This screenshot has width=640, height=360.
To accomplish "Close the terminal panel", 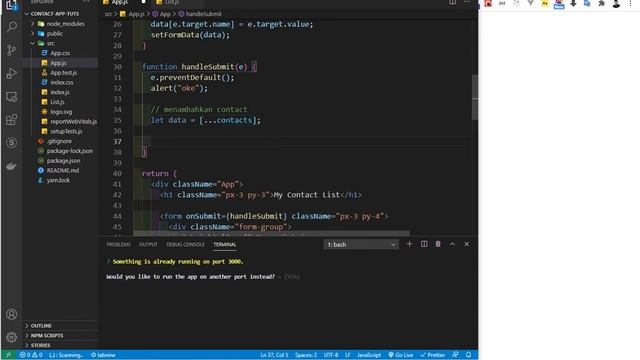I will coord(467,244).
